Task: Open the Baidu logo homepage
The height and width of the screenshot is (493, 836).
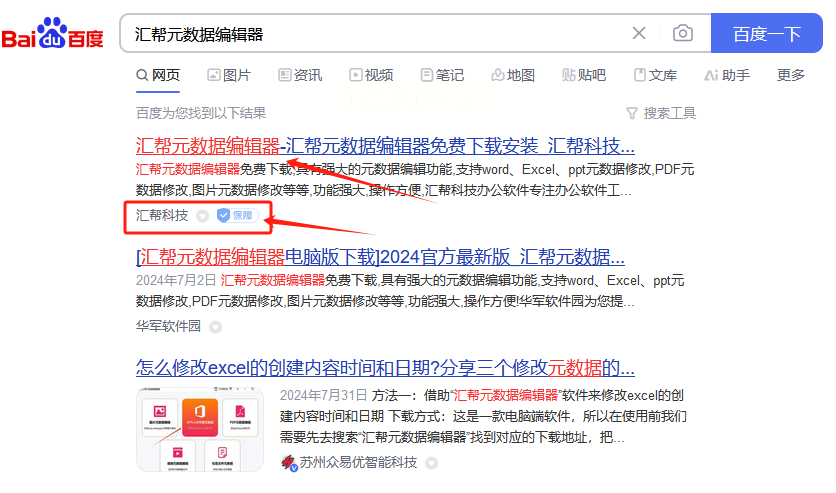Action: tap(52, 34)
